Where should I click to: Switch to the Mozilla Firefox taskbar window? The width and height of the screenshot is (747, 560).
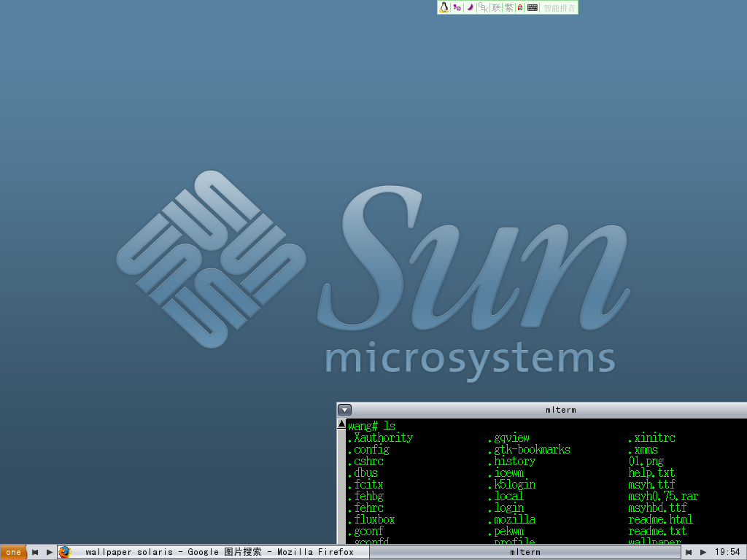tap(214, 553)
